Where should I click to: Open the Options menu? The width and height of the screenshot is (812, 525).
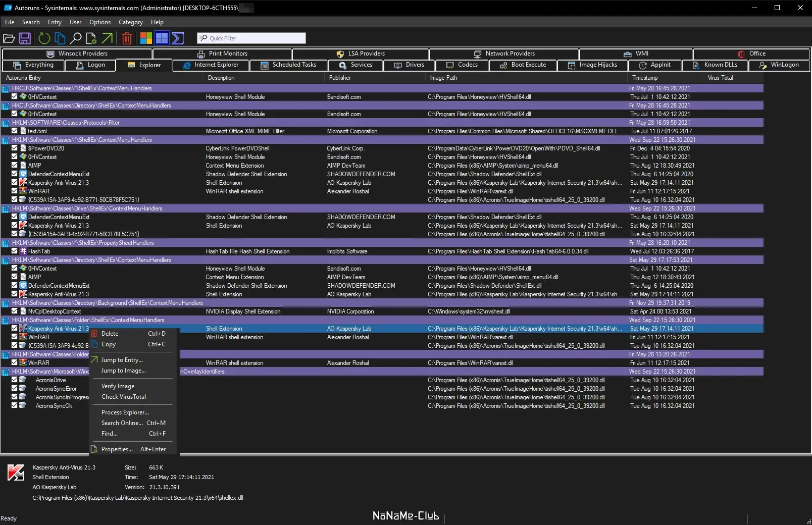(x=99, y=22)
